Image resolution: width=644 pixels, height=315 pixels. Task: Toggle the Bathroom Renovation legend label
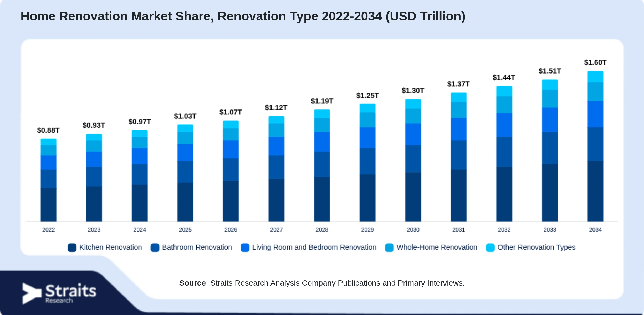197,247
